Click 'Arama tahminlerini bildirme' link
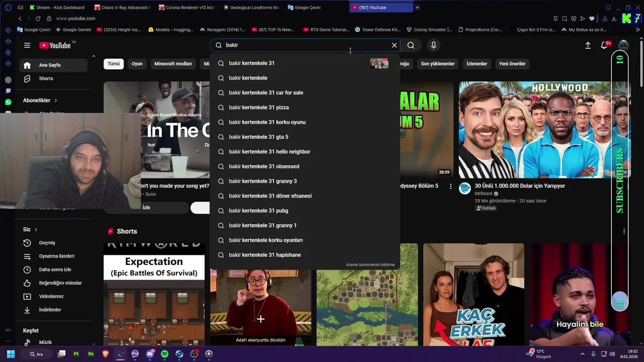 tap(370, 265)
